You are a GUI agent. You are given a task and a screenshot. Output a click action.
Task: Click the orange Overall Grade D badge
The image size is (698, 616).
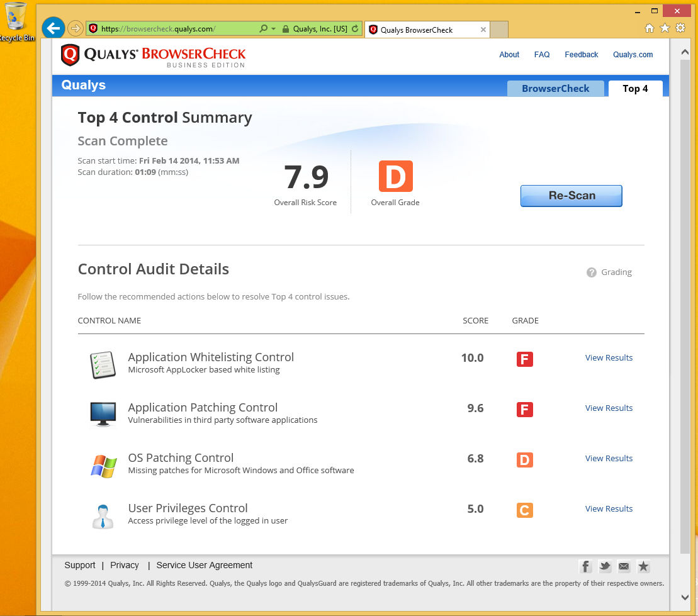396,176
